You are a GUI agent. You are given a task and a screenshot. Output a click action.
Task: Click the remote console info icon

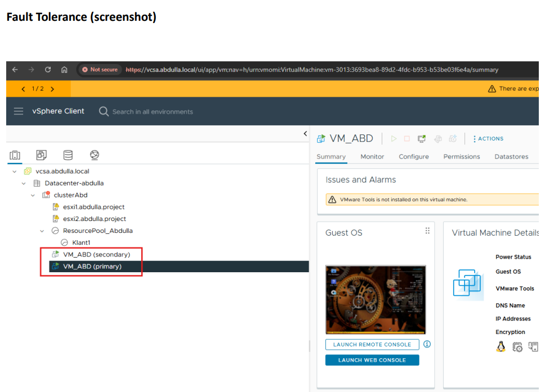[427, 344]
